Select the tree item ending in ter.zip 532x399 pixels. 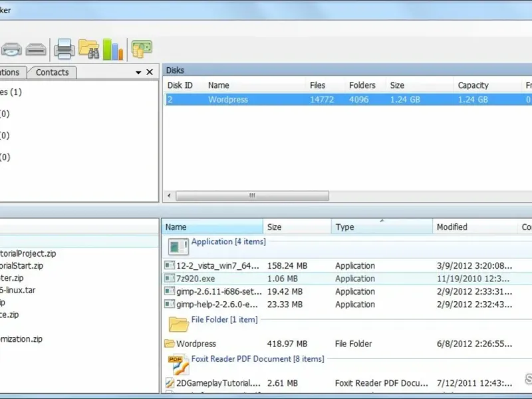[12, 278]
